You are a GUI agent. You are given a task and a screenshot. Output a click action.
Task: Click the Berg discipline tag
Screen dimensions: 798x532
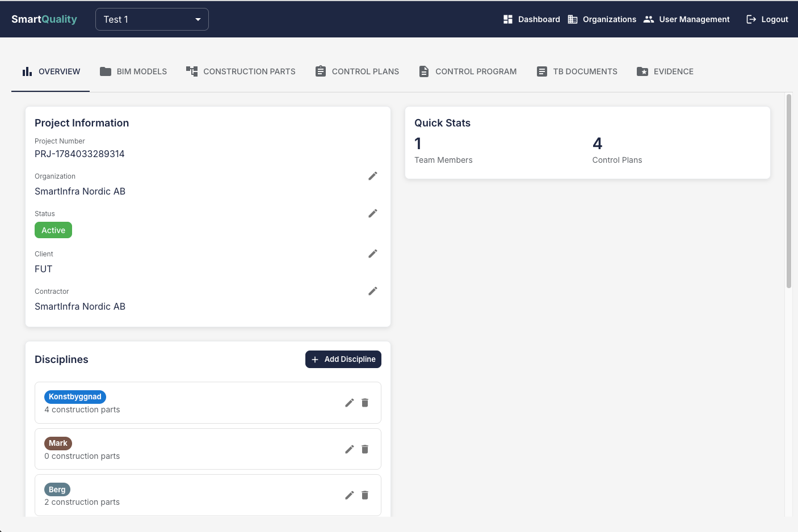[x=57, y=489]
